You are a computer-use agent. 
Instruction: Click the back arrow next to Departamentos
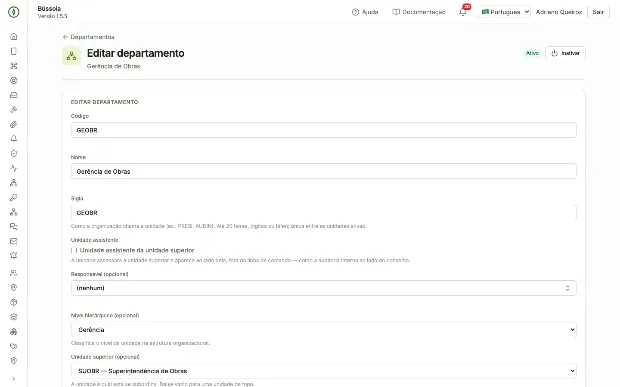(x=65, y=37)
